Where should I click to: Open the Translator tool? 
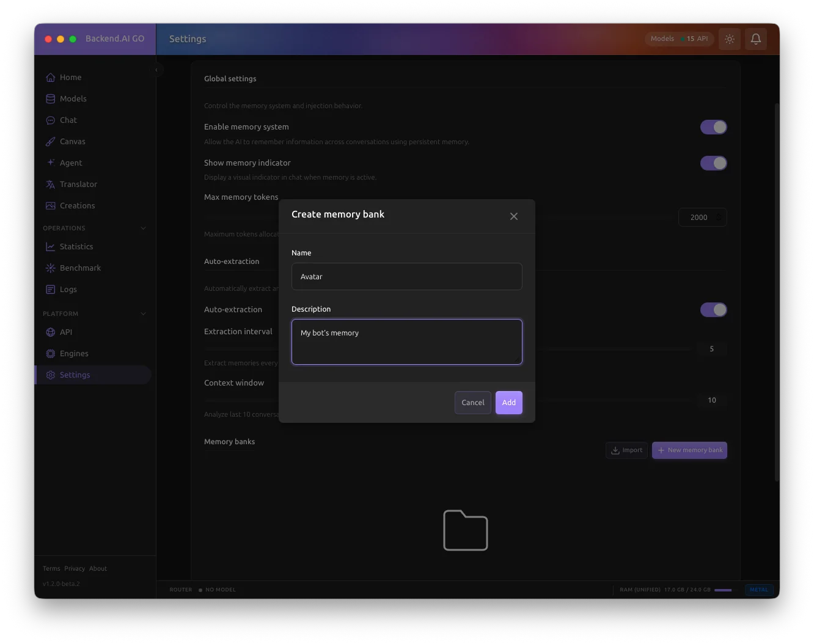coord(78,184)
